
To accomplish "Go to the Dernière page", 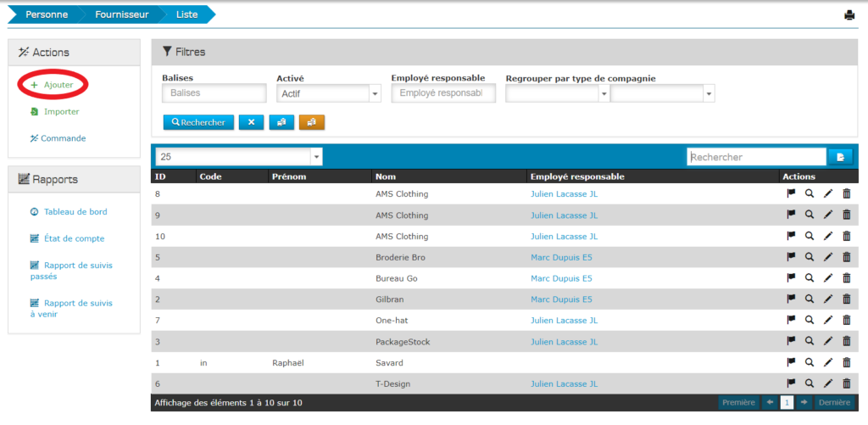I will (834, 402).
